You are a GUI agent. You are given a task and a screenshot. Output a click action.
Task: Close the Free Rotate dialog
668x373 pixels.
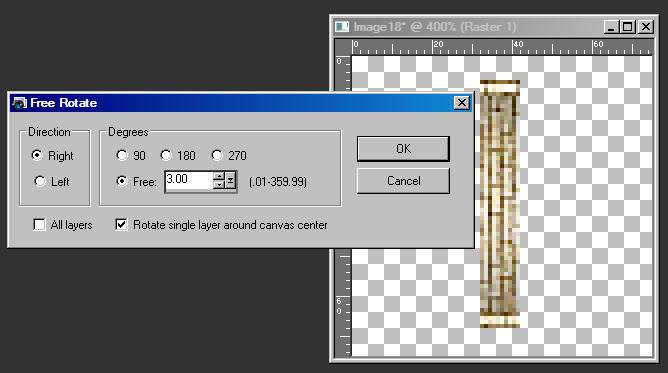click(462, 103)
